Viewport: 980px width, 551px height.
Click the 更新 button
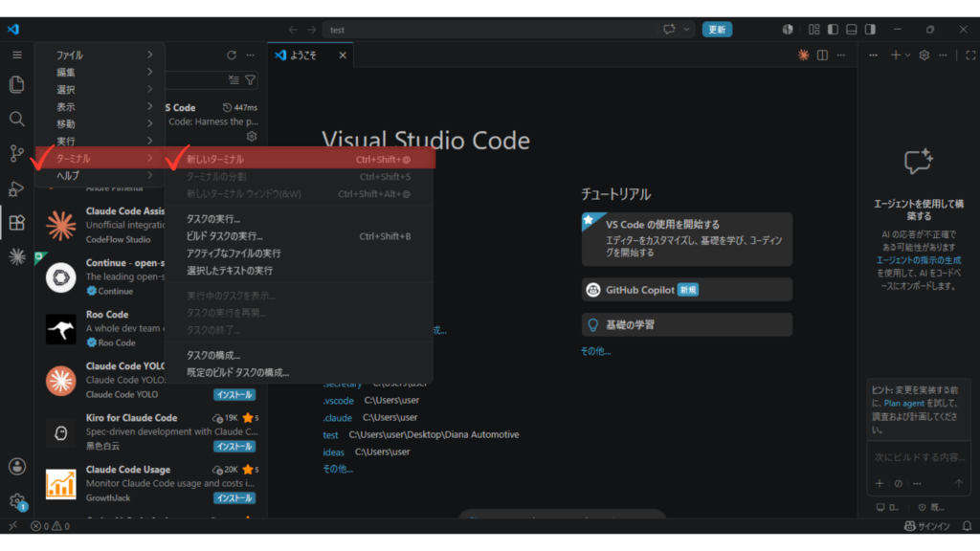717,30
